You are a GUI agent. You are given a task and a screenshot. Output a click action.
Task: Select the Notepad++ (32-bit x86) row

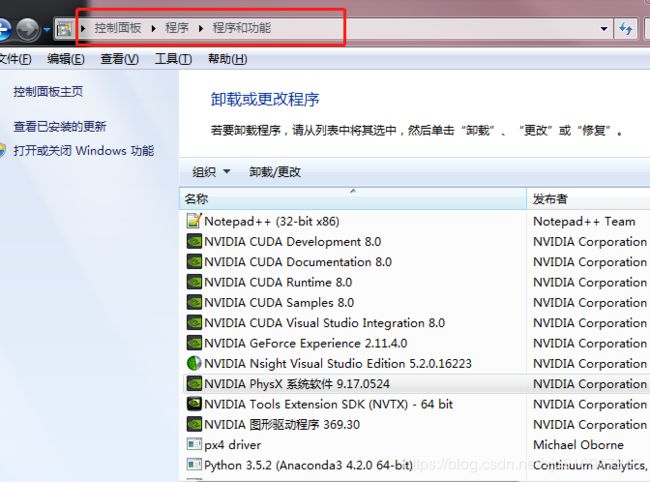click(415, 221)
